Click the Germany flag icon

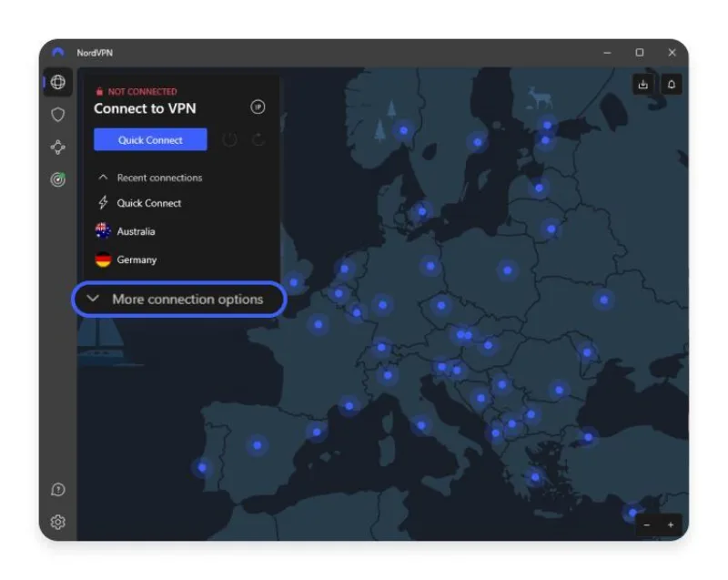click(103, 259)
